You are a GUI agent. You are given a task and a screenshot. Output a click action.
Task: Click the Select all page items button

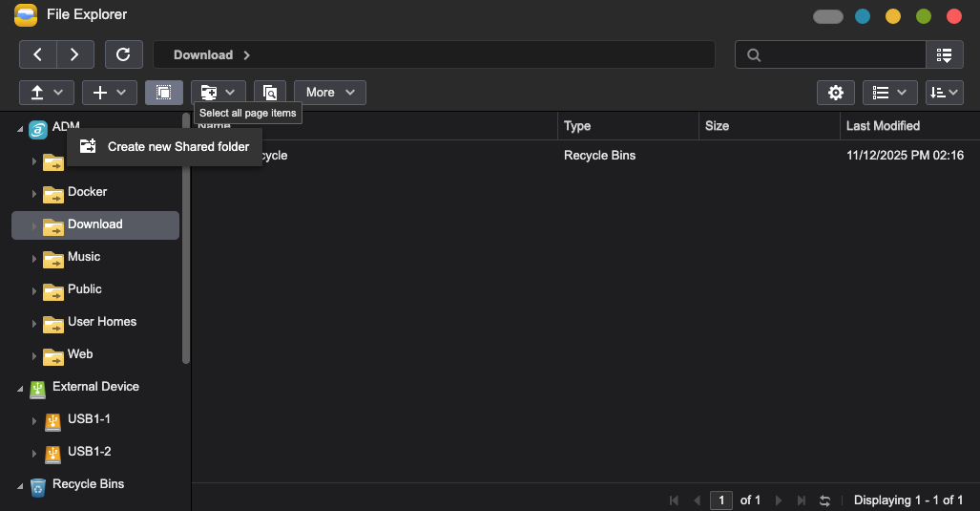point(164,93)
